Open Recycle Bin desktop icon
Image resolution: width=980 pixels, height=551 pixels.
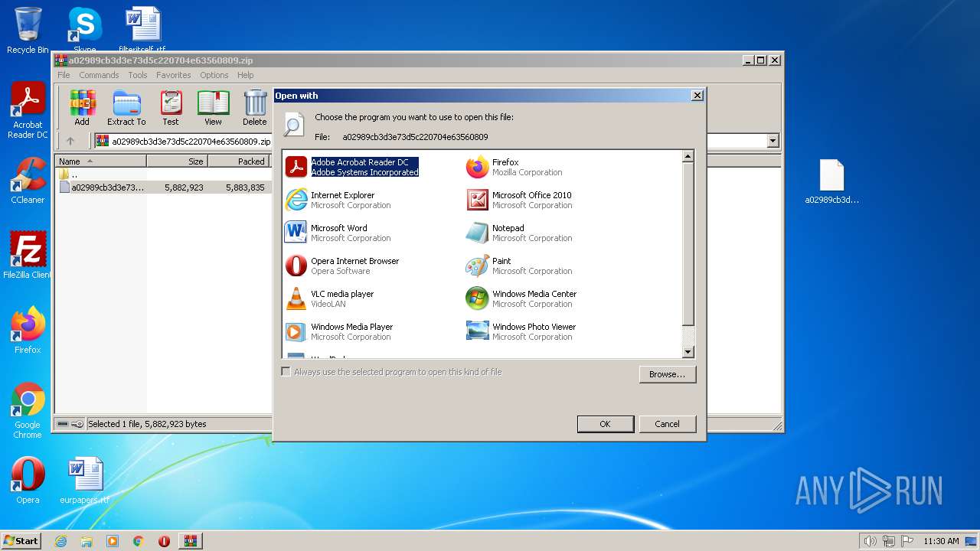click(28, 31)
